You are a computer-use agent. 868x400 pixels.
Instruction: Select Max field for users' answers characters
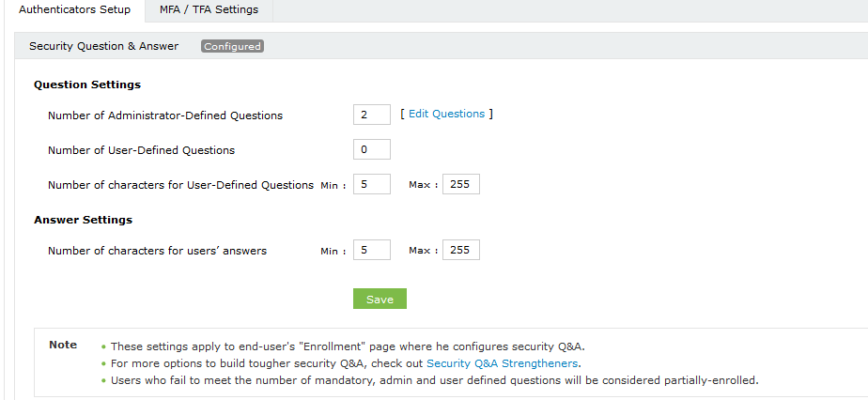point(461,250)
